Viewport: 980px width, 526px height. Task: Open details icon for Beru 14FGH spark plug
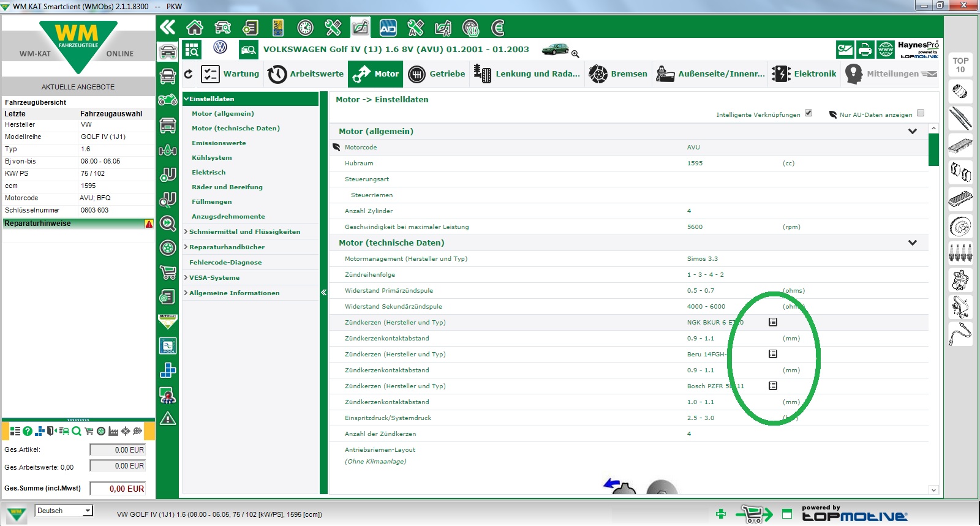pos(773,354)
